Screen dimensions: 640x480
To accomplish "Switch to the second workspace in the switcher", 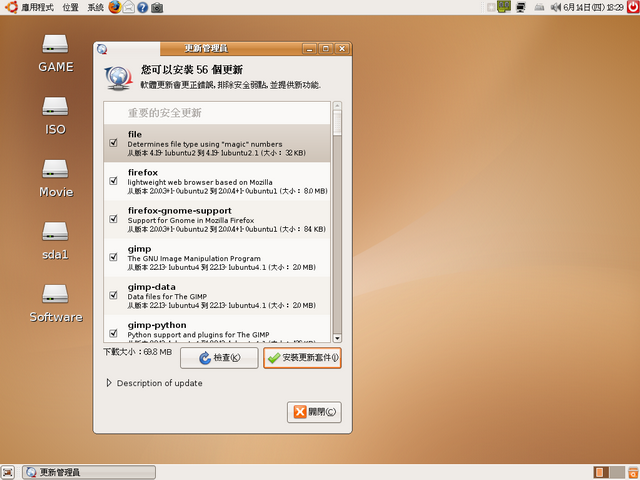I will tap(617, 472).
